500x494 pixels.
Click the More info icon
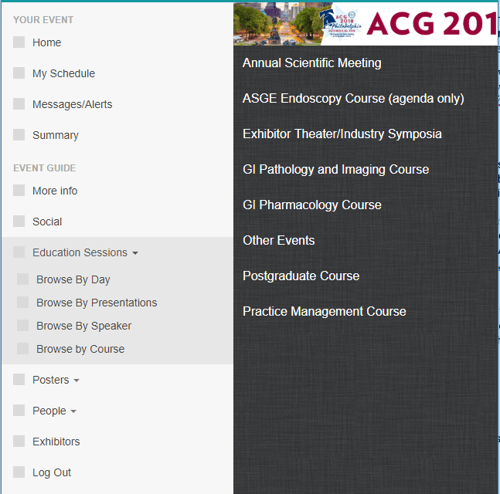coord(19,191)
